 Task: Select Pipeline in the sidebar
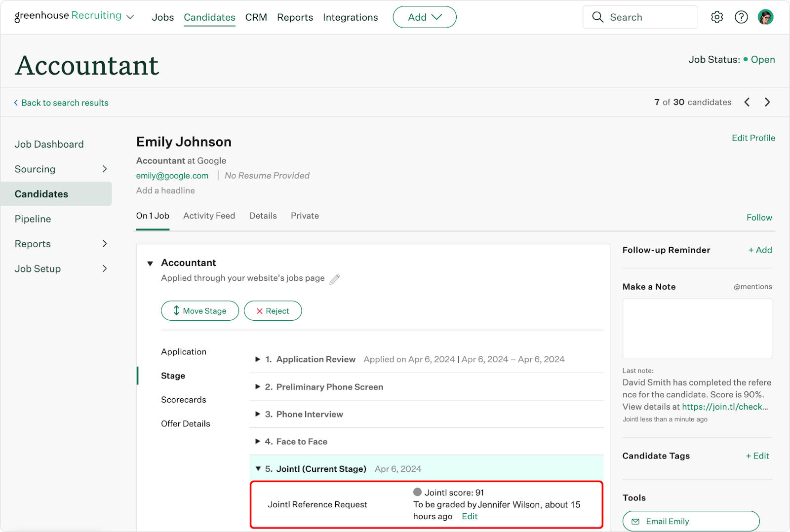pyautogui.click(x=33, y=219)
